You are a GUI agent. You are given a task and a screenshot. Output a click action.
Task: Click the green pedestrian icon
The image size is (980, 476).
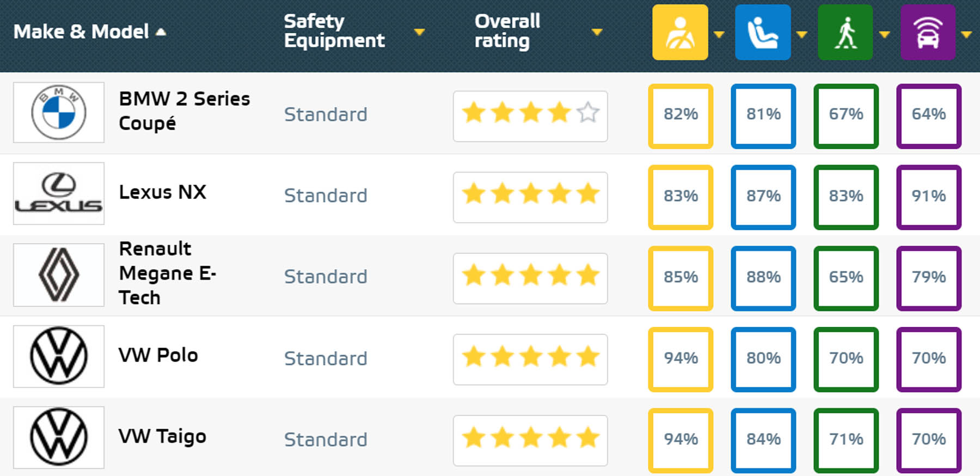(845, 33)
